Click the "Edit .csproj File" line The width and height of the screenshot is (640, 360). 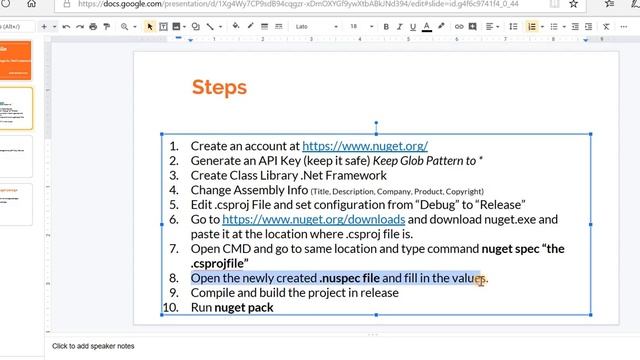[358, 205]
